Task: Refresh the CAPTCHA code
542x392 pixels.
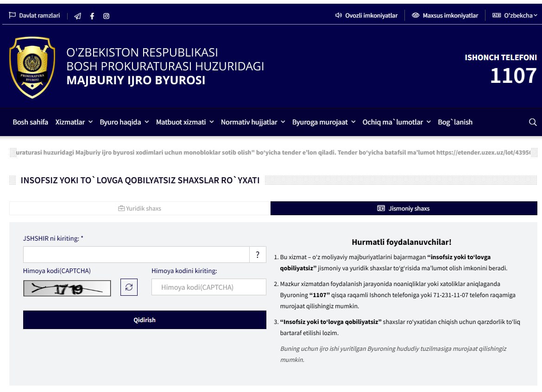Action: click(x=129, y=287)
